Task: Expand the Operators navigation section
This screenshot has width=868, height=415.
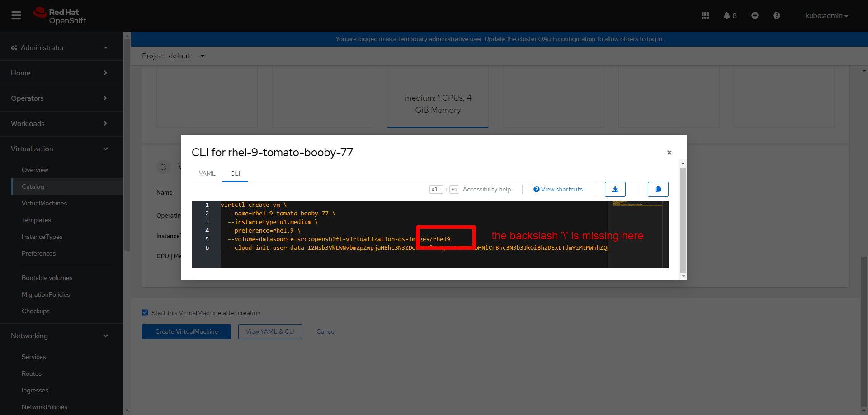Action: click(x=61, y=98)
